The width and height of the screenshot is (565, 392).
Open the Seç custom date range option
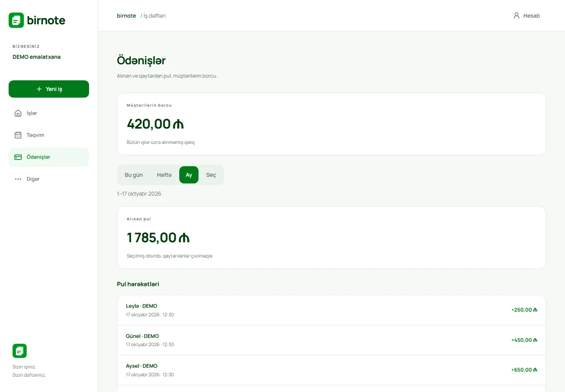click(211, 175)
